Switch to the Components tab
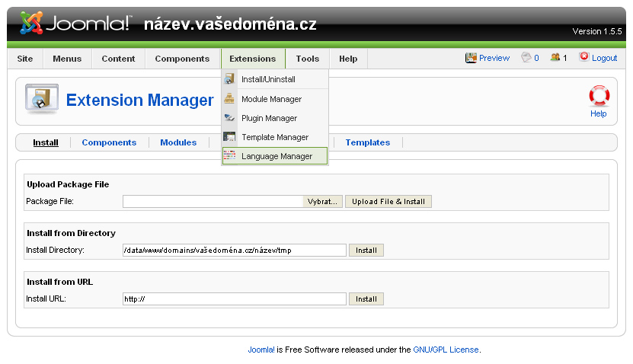This screenshot has width=633, height=364. [109, 142]
